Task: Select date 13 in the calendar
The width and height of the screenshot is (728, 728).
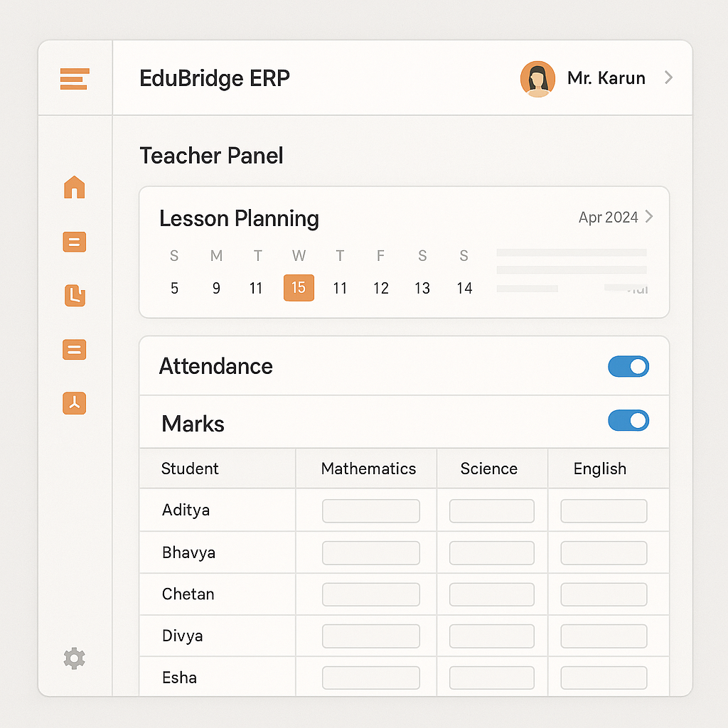Action: 422,289
